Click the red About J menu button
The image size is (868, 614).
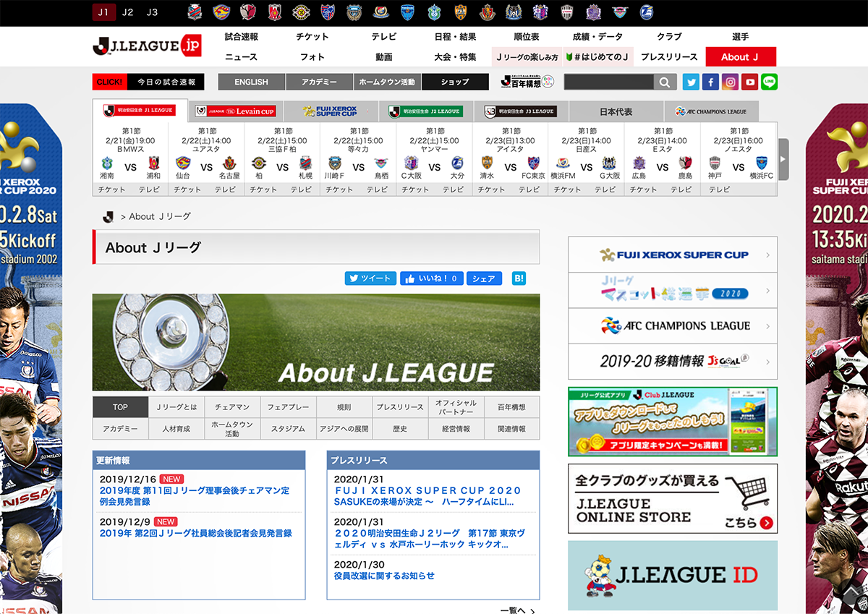coord(740,57)
